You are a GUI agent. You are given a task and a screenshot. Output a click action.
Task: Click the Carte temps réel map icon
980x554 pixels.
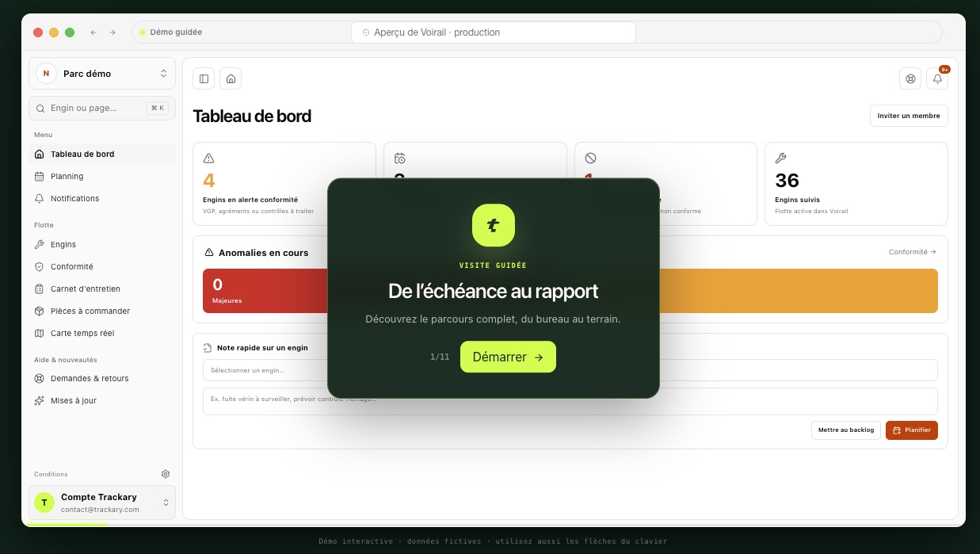40,333
